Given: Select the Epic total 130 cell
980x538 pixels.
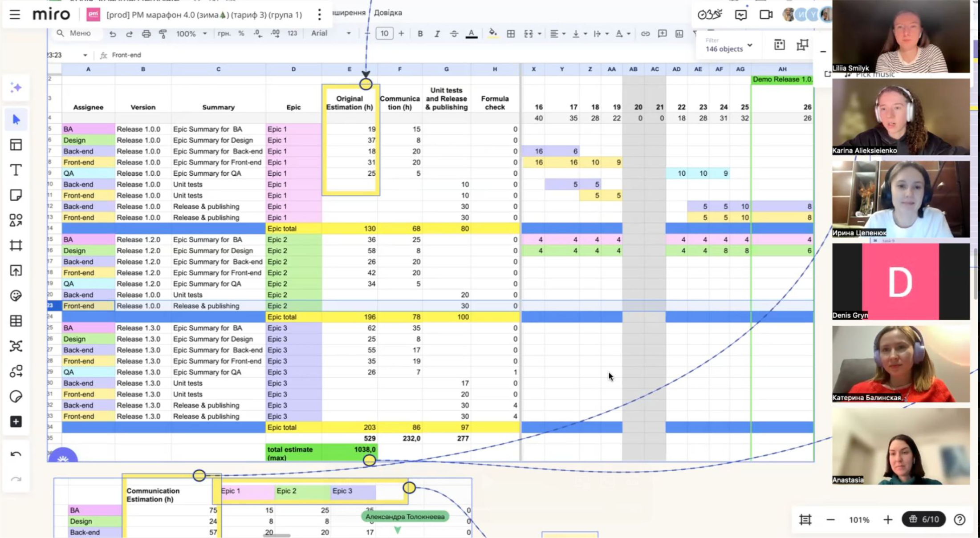Looking at the screenshot, I should (x=350, y=228).
